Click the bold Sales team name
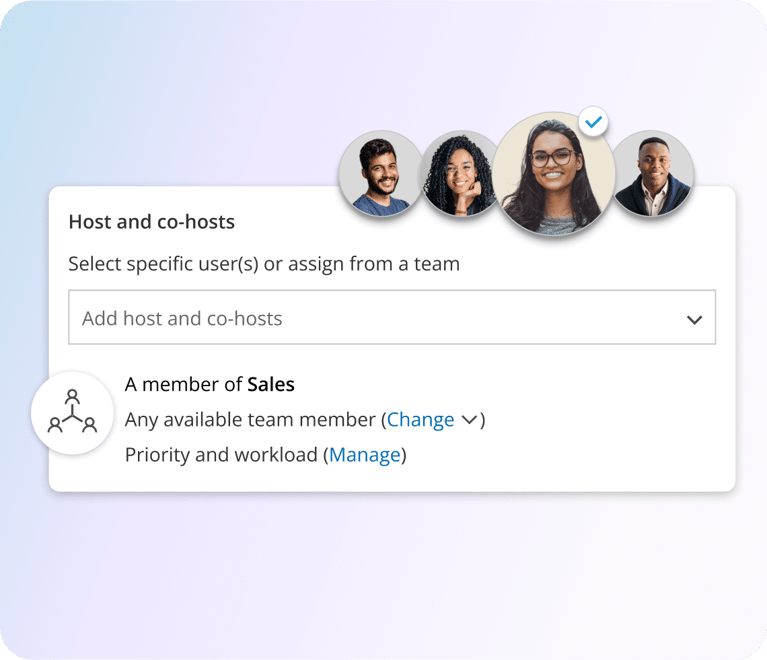The height and width of the screenshot is (660, 767). point(271,384)
